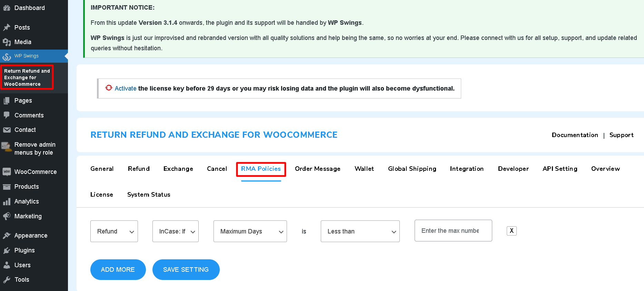Switch to the Refund tab

139,169
